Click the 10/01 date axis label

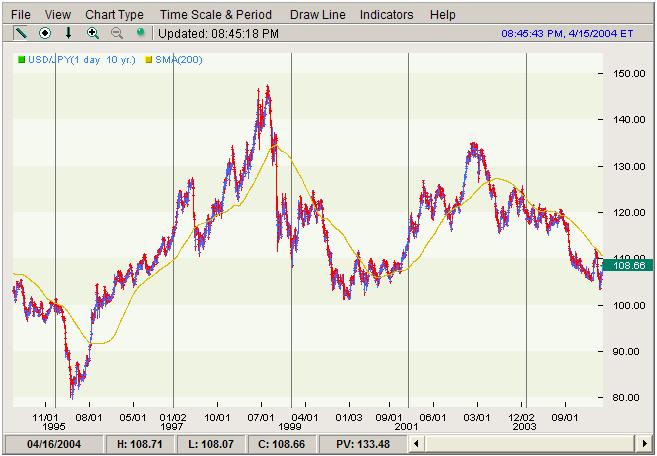point(217,417)
